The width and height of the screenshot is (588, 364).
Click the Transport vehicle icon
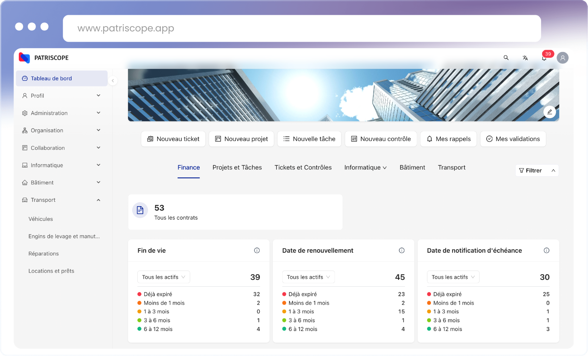coord(25,200)
